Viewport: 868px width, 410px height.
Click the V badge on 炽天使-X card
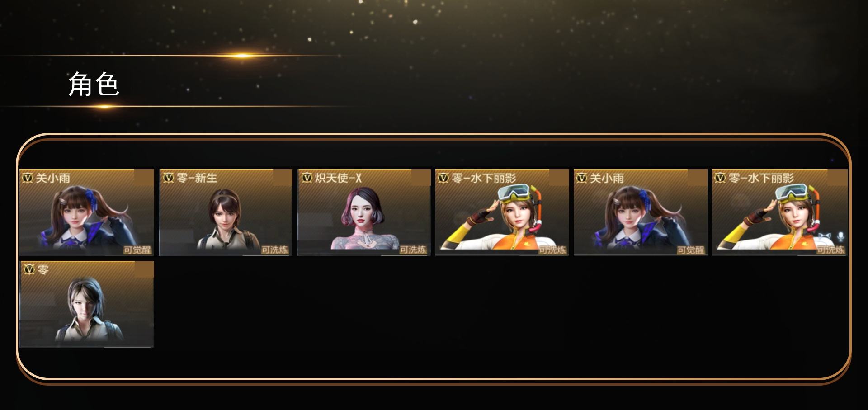click(307, 178)
